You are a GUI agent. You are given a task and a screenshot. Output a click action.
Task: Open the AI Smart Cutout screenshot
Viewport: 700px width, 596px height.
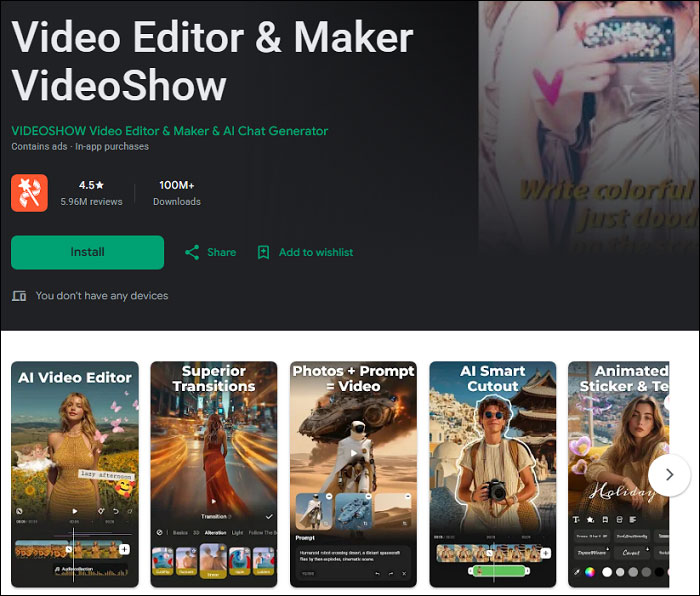[493, 474]
